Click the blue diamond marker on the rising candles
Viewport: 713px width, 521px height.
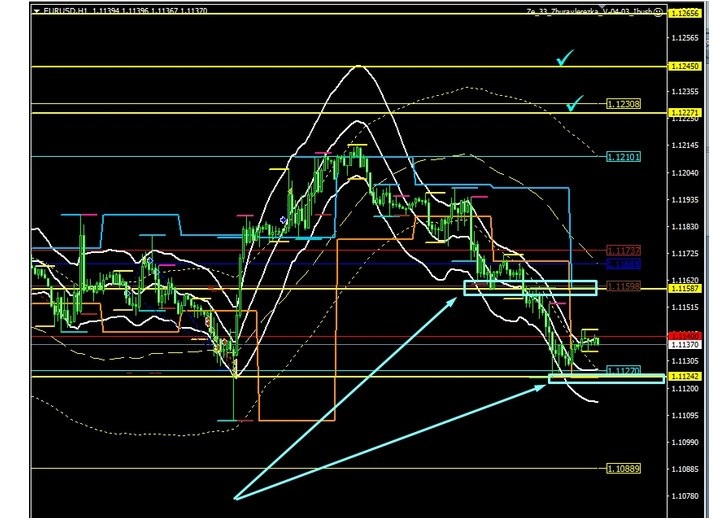point(284,220)
